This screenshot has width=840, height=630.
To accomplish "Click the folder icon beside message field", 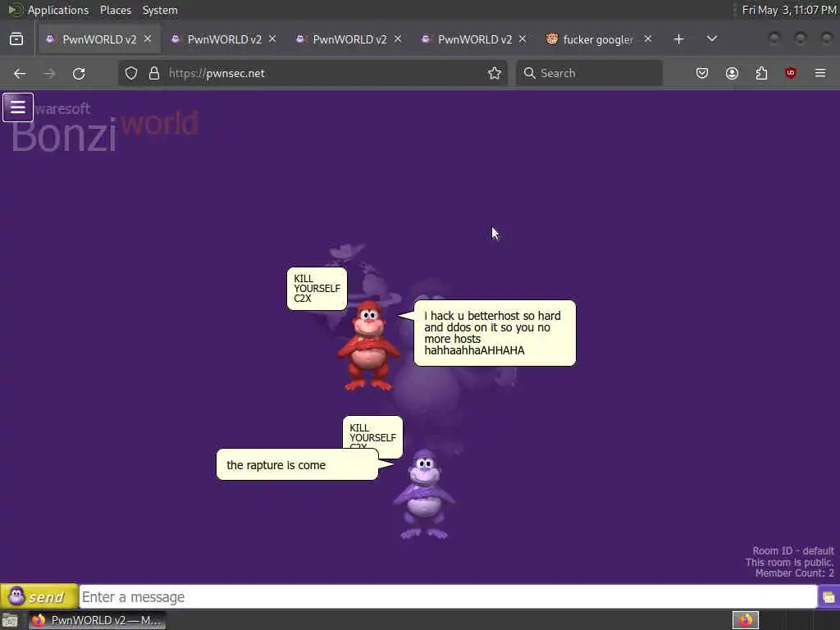I will point(829,597).
